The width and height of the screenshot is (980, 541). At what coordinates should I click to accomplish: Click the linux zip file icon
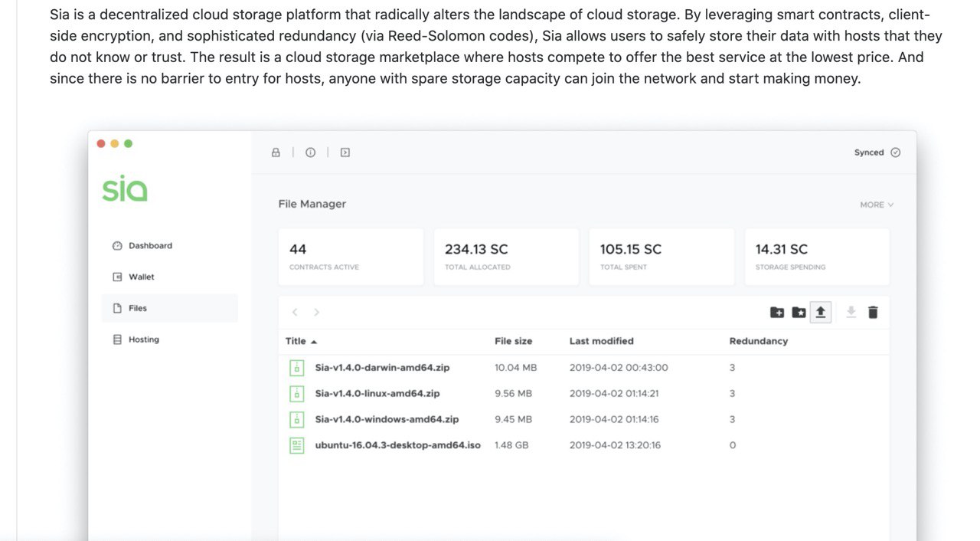coord(296,394)
